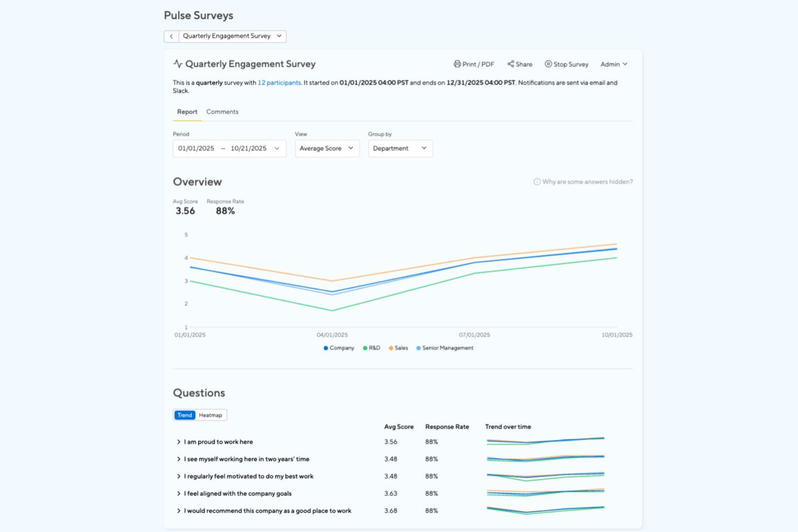The height and width of the screenshot is (532, 798).
Task: Open the Admin menu
Action: [x=614, y=64]
